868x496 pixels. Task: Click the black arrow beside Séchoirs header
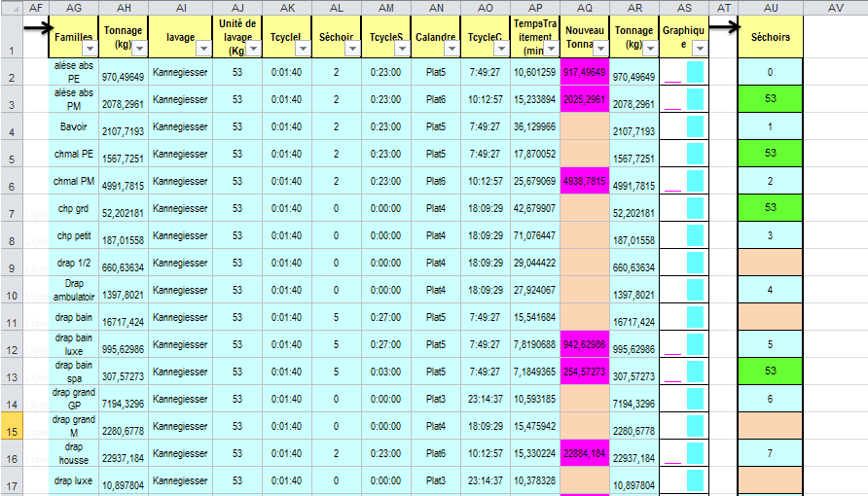click(x=721, y=26)
